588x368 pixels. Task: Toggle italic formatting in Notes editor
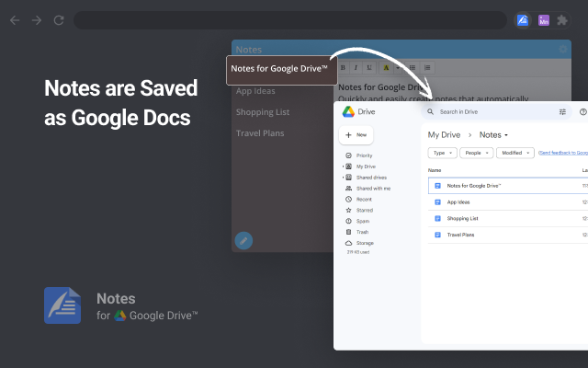(x=356, y=67)
